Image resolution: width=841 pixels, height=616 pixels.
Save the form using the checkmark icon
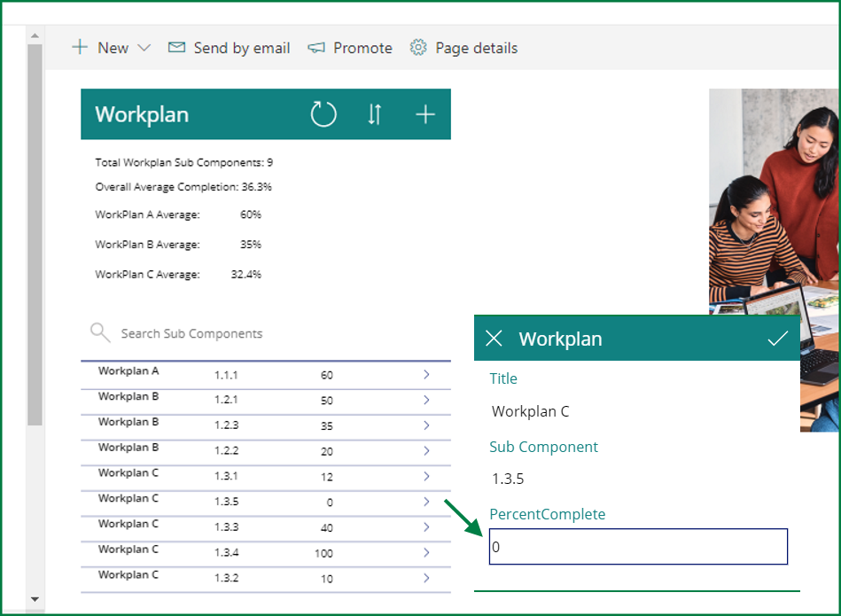(x=779, y=338)
